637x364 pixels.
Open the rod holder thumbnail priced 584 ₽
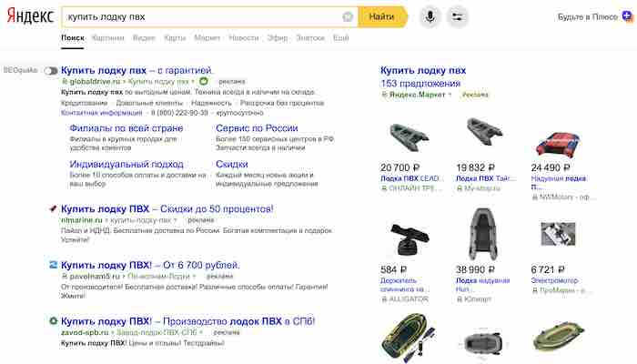409,238
